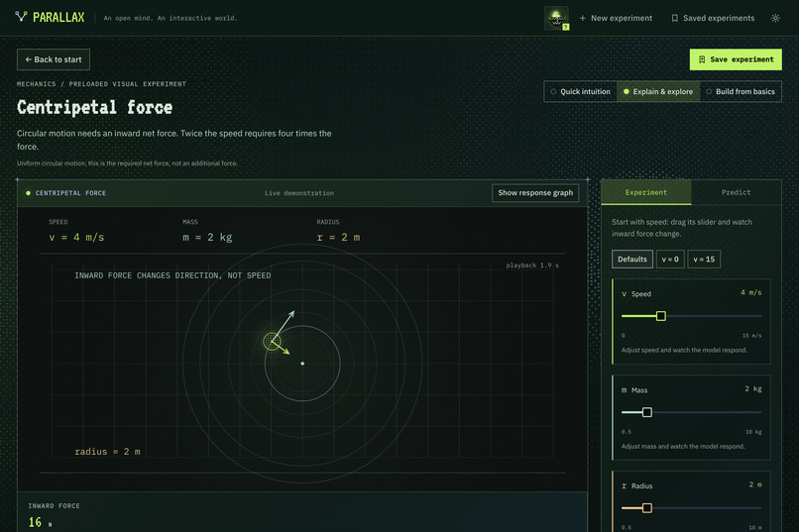799x532 pixels.
Task: Go Back to start
Action: tap(54, 59)
